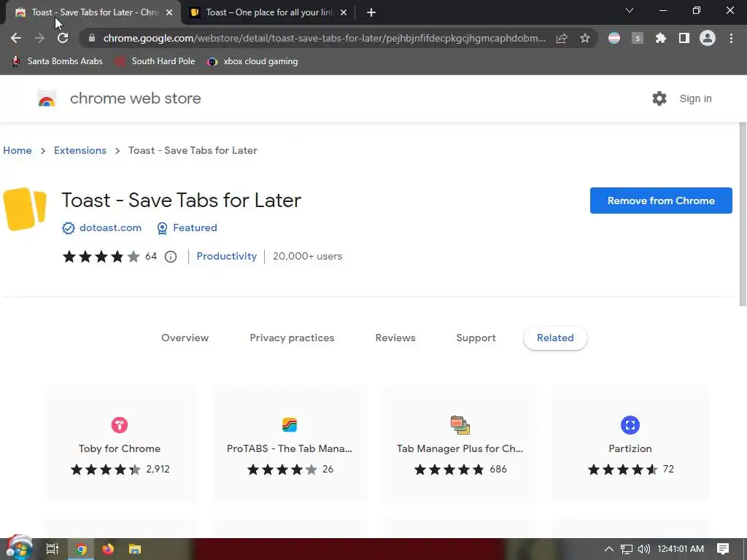Viewport: 747px width, 560px height.
Task: Open the ProTABS - The Tab Manager card
Action: [x=290, y=444]
